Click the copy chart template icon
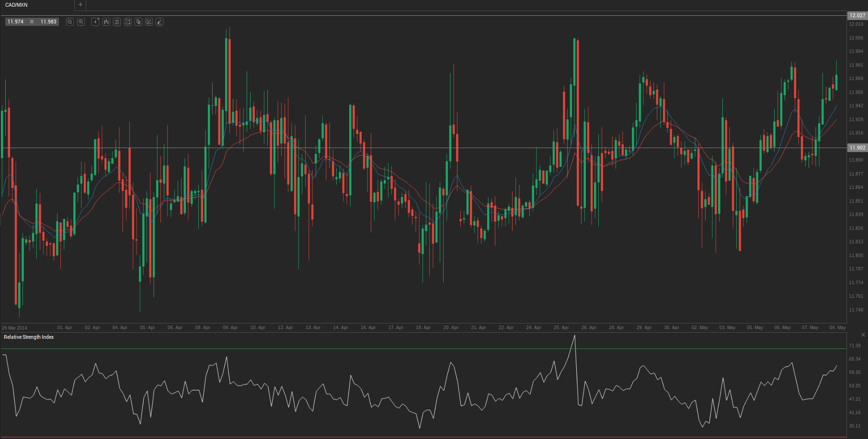 pyautogui.click(x=138, y=22)
